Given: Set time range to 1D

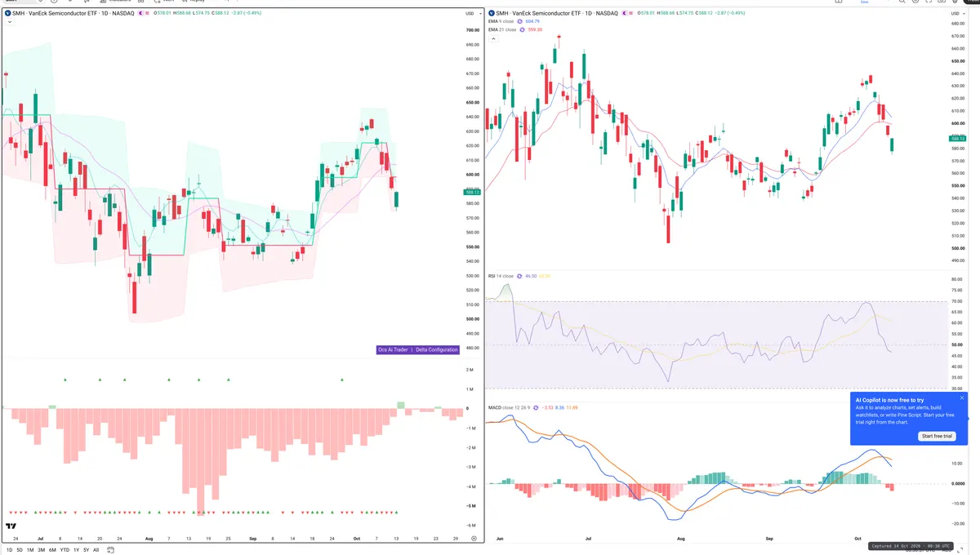Looking at the screenshot, I should point(9,550).
